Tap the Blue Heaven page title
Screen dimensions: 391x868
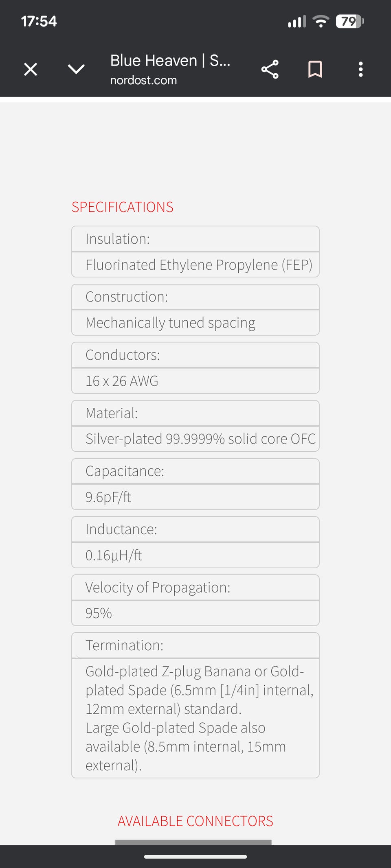[x=170, y=61]
